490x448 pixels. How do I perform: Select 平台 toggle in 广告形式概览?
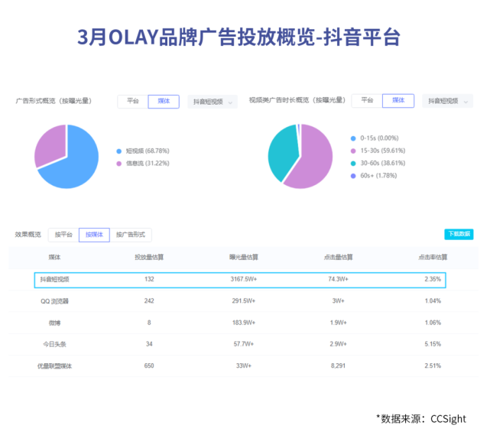pyautogui.click(x=132, y=101)
